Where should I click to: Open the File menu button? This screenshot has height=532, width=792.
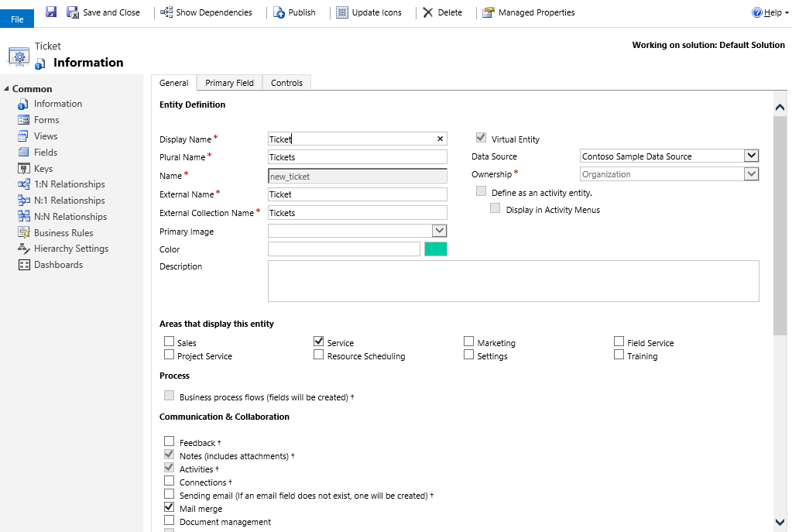pos(17,19)
